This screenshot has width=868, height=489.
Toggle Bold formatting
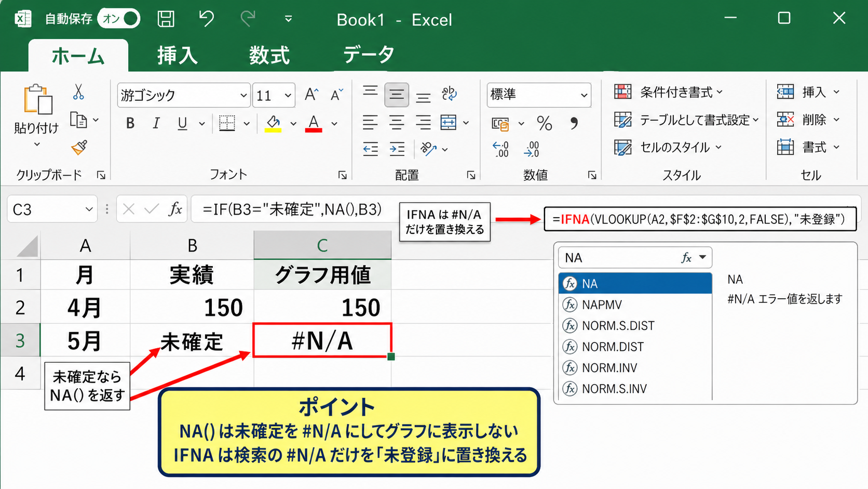coord(130,123)
